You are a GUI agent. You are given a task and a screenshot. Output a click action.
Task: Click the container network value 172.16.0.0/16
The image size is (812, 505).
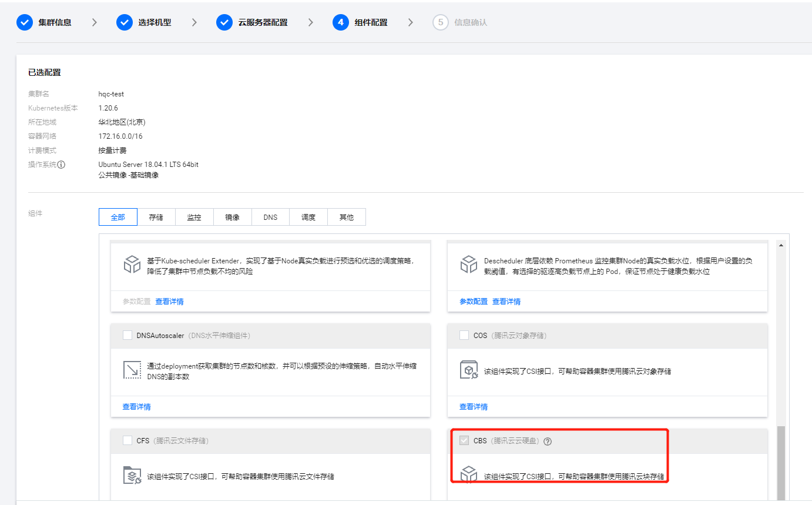coord(120,136)
